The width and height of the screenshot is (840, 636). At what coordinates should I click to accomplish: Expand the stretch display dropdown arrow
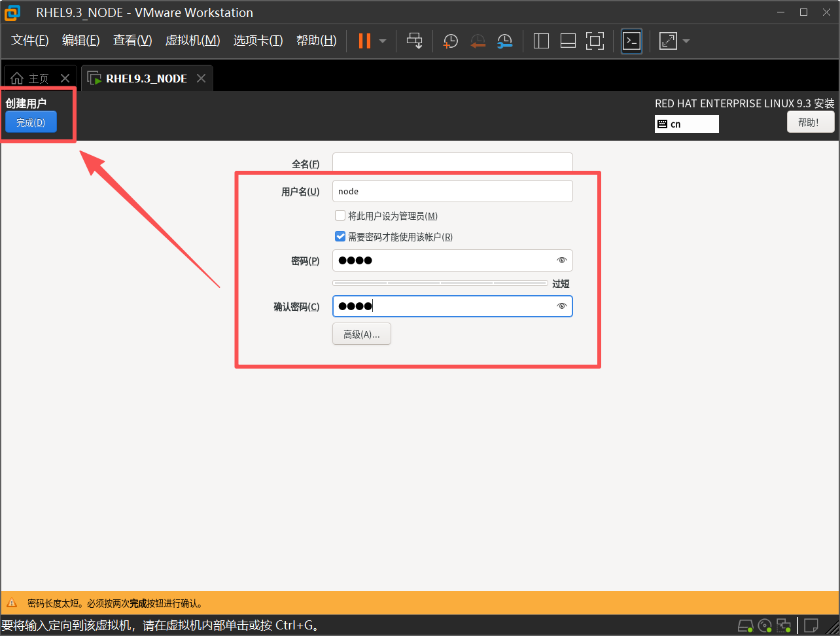(x=686, y=41)
